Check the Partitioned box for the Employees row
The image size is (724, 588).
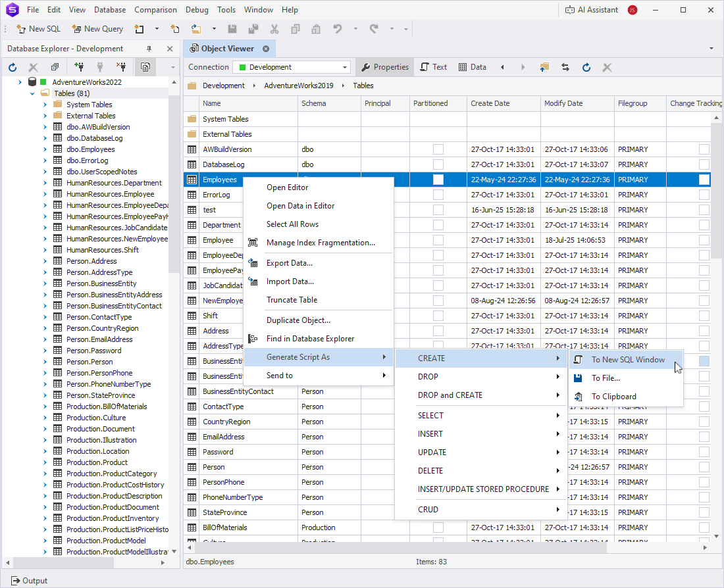coord(438,179)
